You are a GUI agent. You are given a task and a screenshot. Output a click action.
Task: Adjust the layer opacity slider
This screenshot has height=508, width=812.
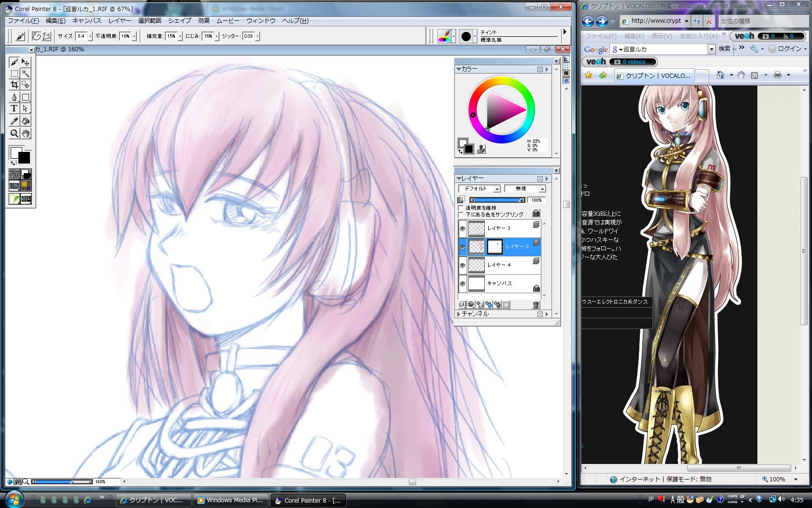pos(498,200)
